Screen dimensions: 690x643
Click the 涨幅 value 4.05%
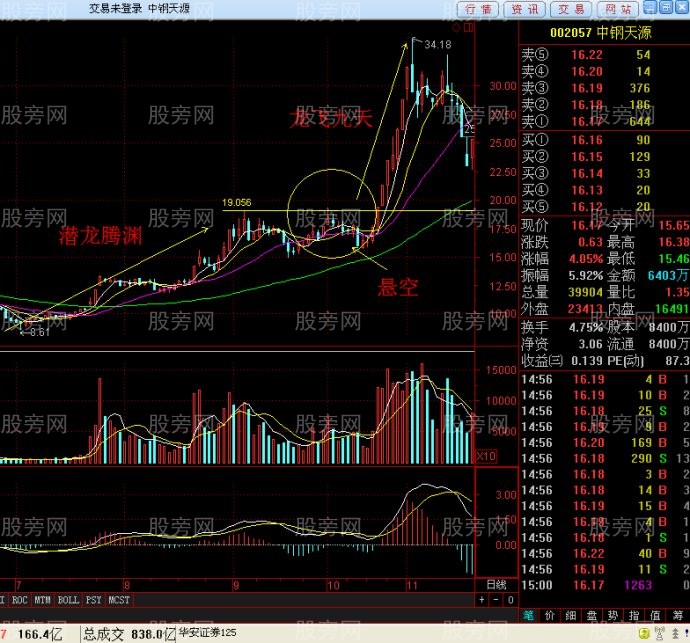(586, 259)
